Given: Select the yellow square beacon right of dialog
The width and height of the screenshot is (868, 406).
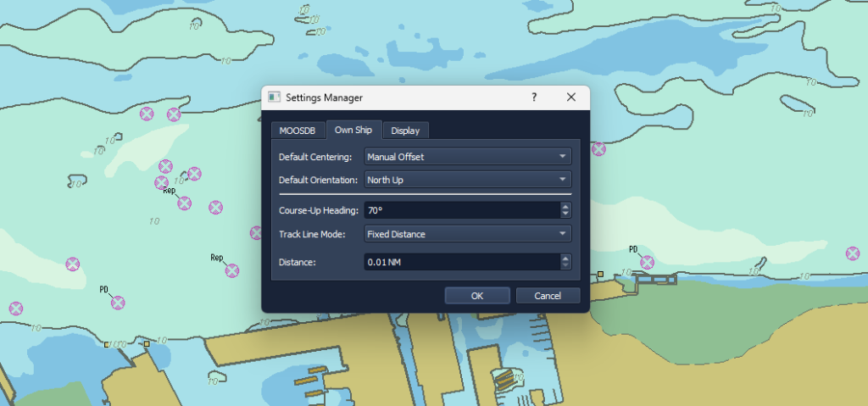Looking at the screenshot, I should pyautogui.click(x=600, y=274).
